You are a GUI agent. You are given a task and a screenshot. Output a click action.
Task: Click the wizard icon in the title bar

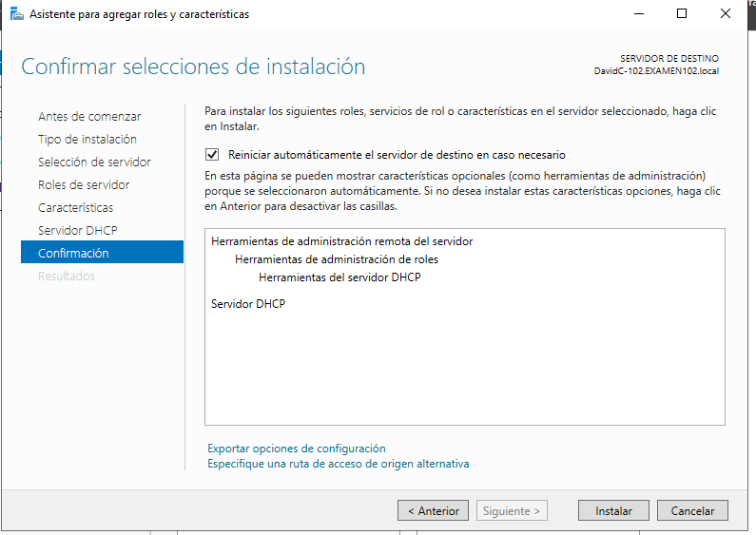coord(16,14)
